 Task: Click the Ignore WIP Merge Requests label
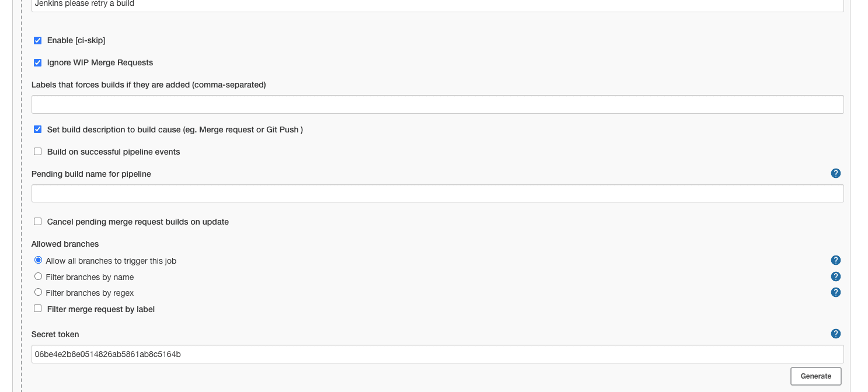pyautogui.click(x=100, y=62)
